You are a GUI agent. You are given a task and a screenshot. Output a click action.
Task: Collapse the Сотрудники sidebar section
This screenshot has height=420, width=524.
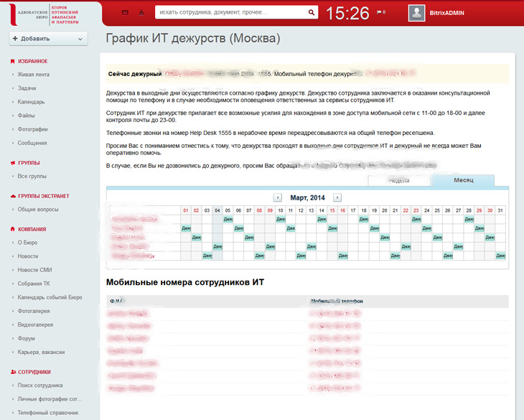[x=34, y=372]
